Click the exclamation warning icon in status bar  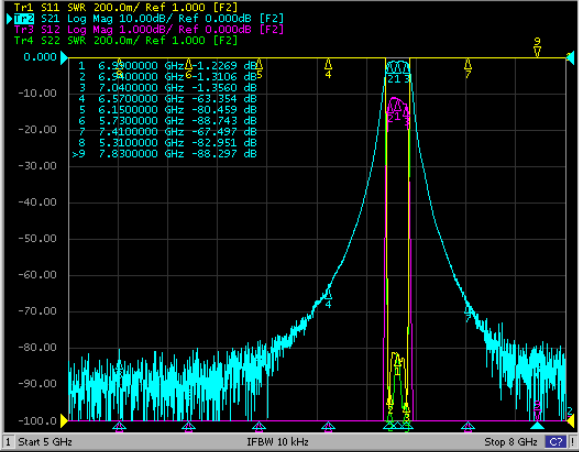[x=572, y=442]
